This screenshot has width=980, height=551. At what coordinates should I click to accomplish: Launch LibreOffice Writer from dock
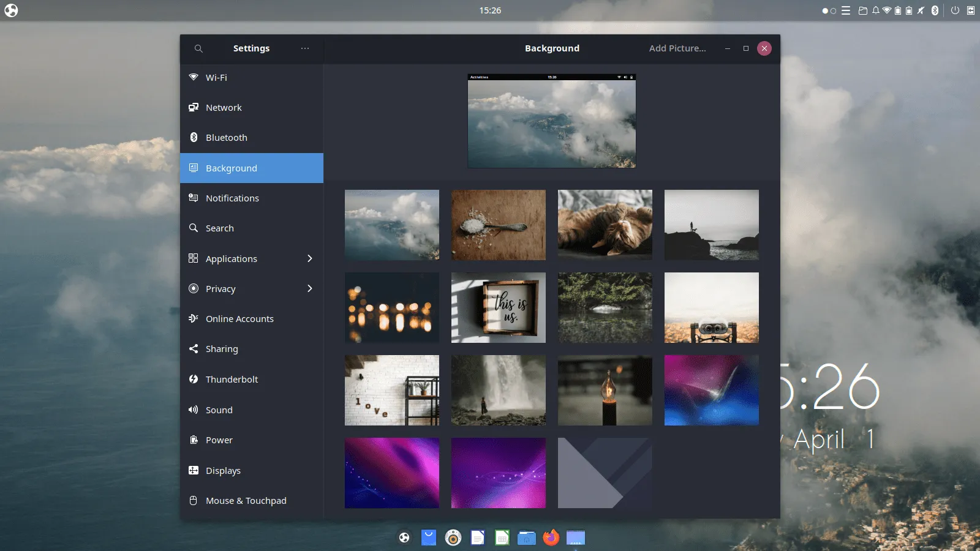(478, 538)
